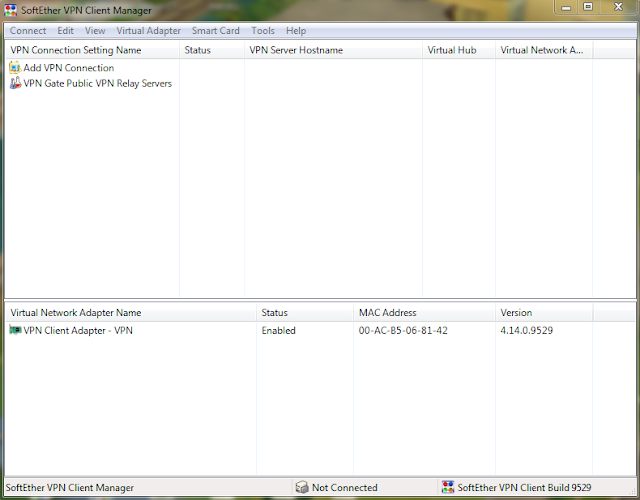640x500 pixels.
Task: Sort by VPN Server Hostname column
Action: 333,50
